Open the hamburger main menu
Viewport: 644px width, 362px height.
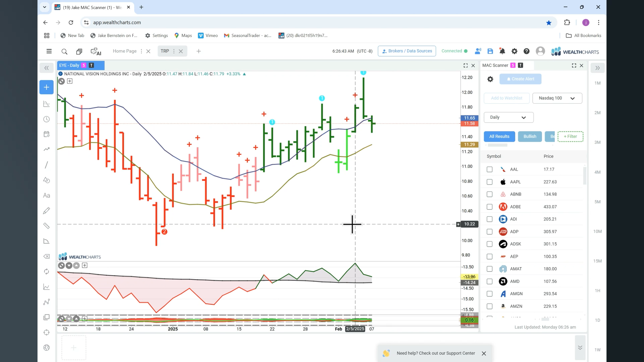(x=49, y=51)
